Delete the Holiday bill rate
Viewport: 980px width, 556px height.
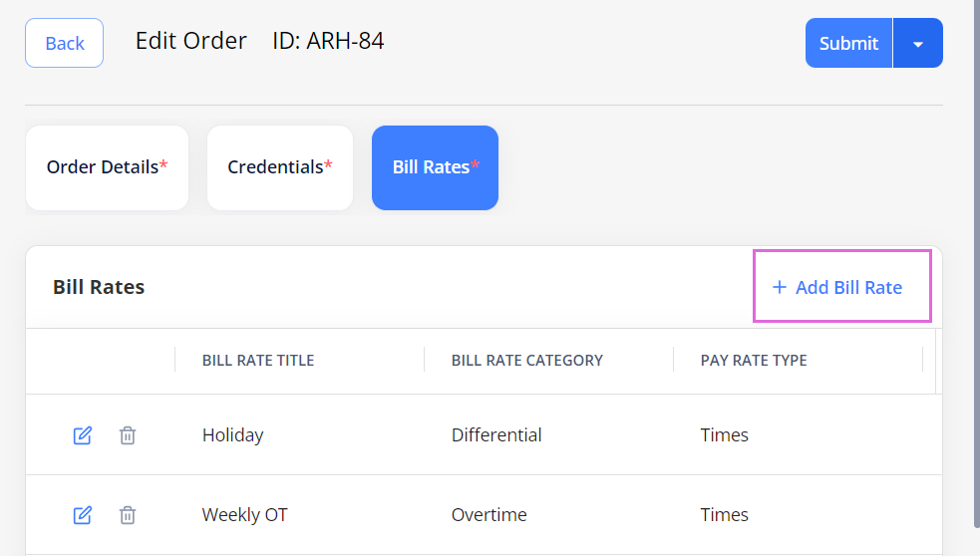click(x=128, y=434)
